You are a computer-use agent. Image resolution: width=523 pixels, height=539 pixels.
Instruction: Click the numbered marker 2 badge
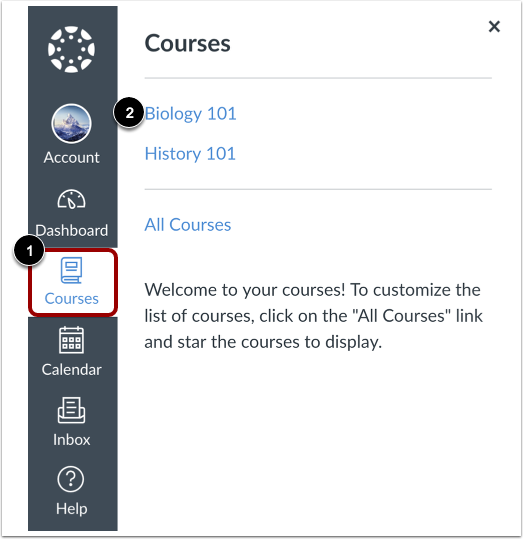[129, 113]
